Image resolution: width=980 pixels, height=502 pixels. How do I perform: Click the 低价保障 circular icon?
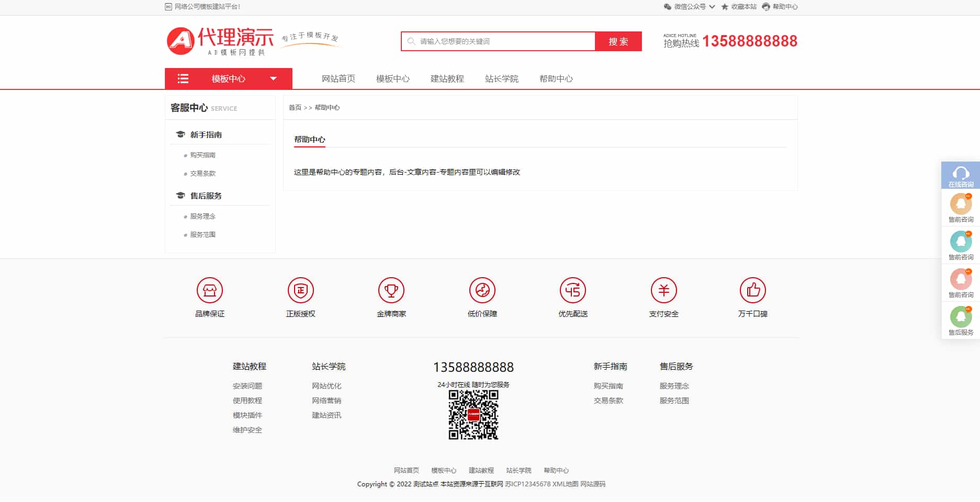tap(482, 290)
